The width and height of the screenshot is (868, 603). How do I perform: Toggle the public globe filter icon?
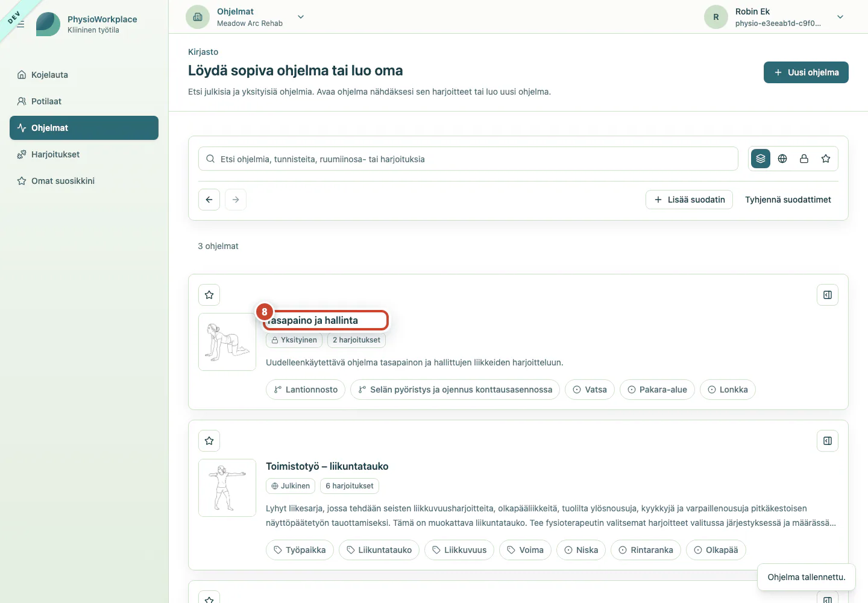click(x=782, y=159)
